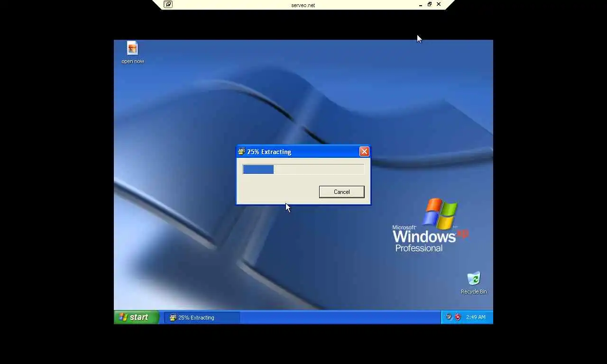Click the serveo.net title text
This screenshot has height=364, width=607.
303,5
